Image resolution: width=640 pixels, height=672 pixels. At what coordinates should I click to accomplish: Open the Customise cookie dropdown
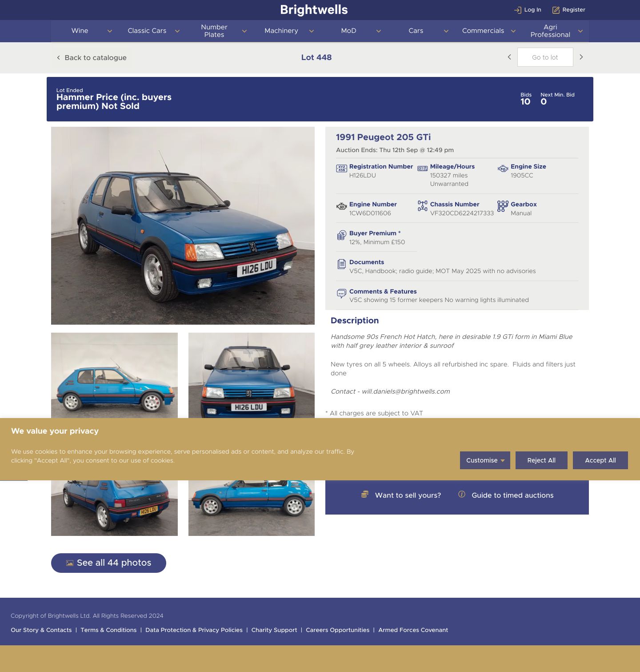(x=485, y=460)
